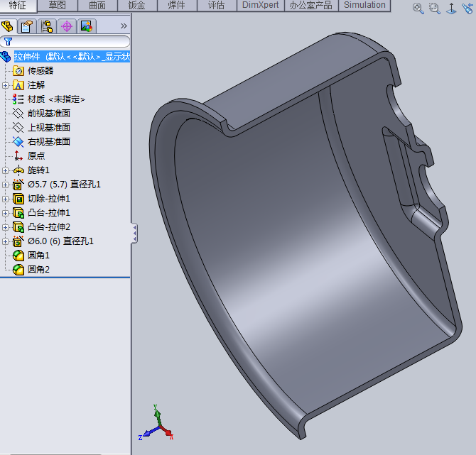
Task: Click the 切除-拉伸1 cut-extrude icon
Action: [x=18, y=199]
